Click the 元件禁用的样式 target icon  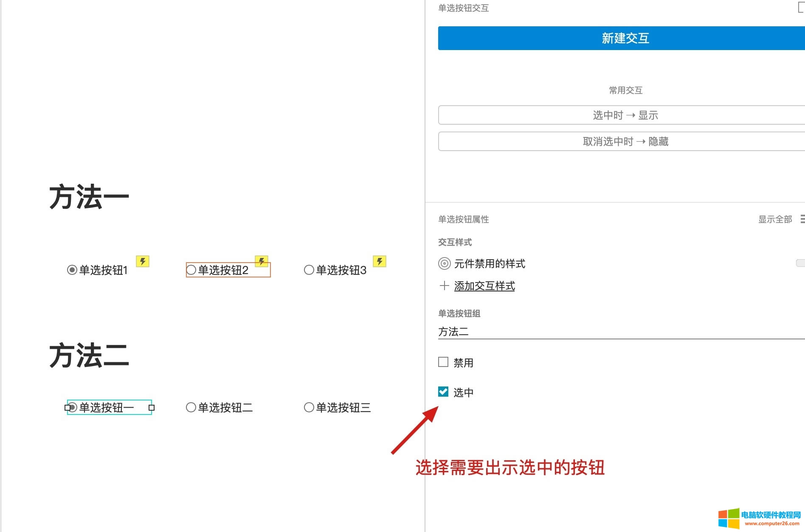coord(444,263)
